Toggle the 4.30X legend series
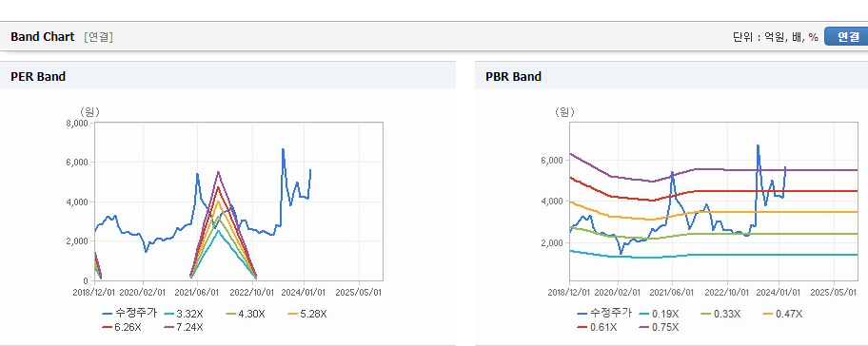868x346 pixels. point(247,314)
